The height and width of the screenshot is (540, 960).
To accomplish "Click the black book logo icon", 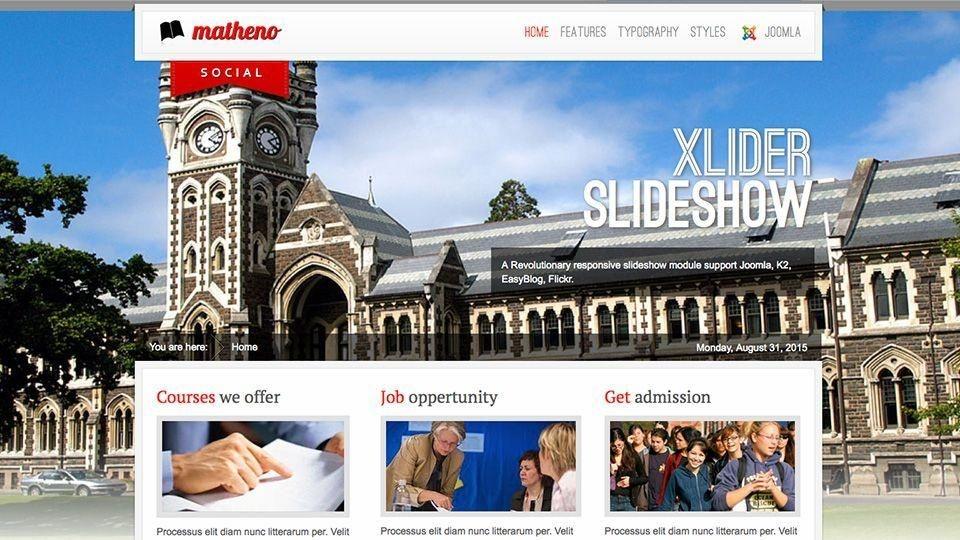I will pyautogui.click(x=172, y=31).
